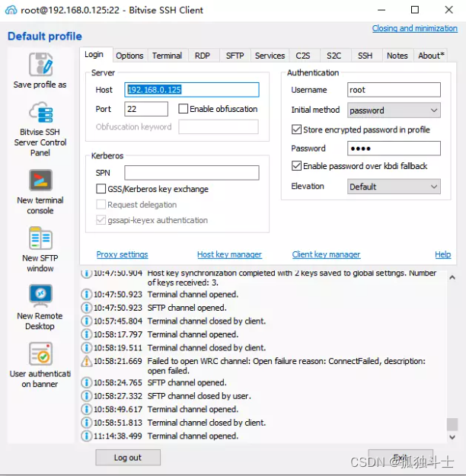Select log text 'SFTP channel closed by user.'
Viewport: 466px width, 476px height.
point(199,396)
